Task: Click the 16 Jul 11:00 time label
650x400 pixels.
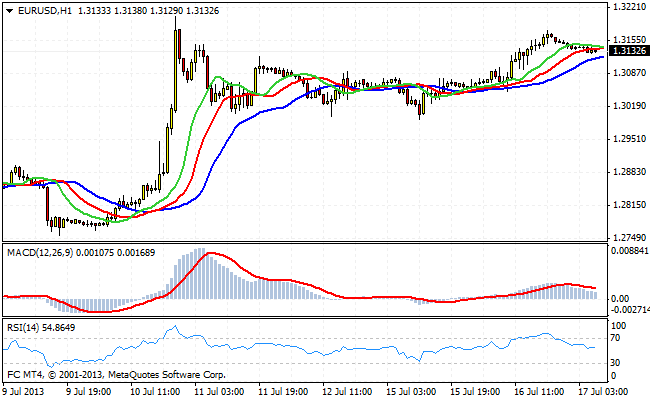Action: [539, 392]
